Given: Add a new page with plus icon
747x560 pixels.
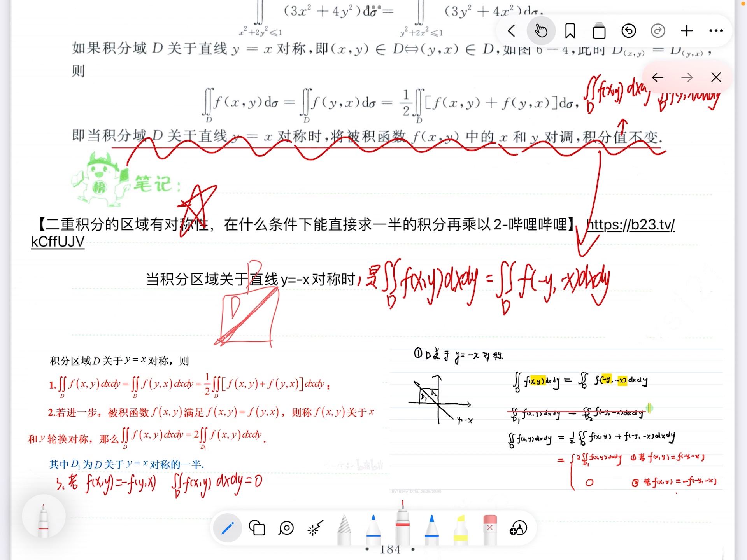Looking at the screenshot, I should click(687, 31).
